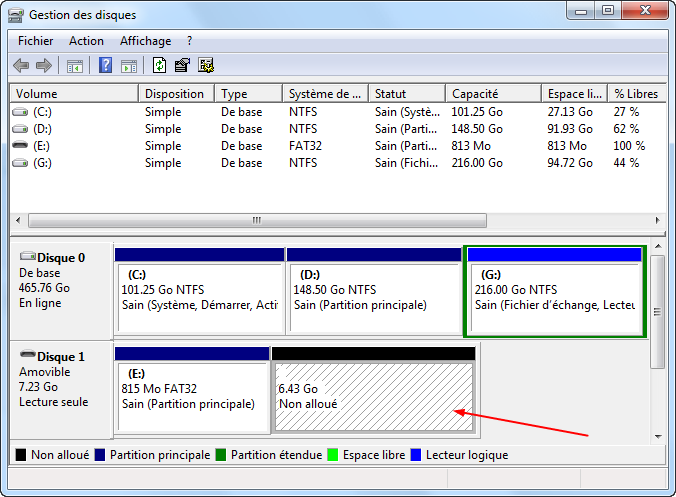The width and height of the screenshot is (676, 497).
Task: Open the Action menu
Action: tap(86, 41)
